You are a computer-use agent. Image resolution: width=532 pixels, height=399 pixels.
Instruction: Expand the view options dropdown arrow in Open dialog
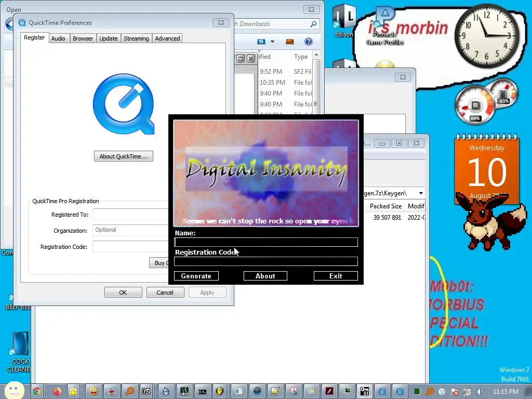coord(272,42)
